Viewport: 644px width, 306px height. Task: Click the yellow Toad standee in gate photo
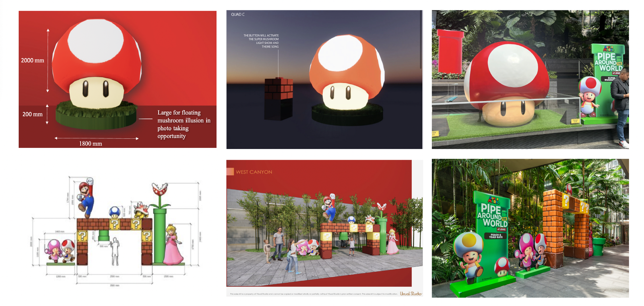469,258
